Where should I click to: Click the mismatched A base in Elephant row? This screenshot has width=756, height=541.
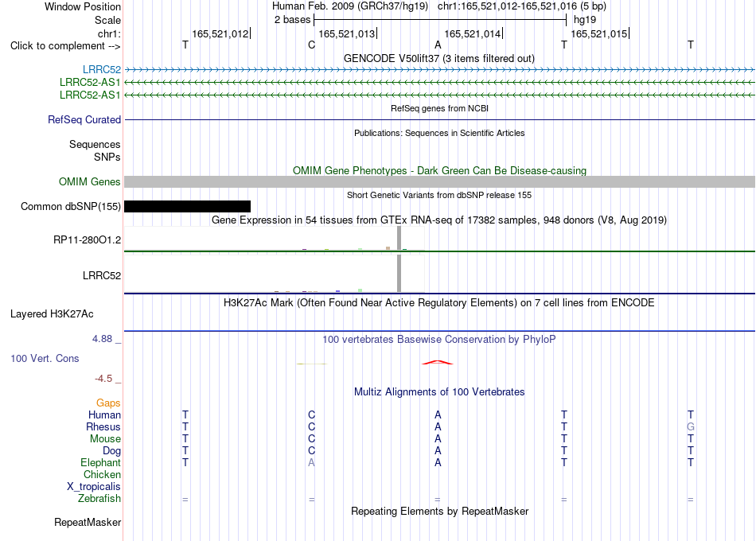coord(311,462)
